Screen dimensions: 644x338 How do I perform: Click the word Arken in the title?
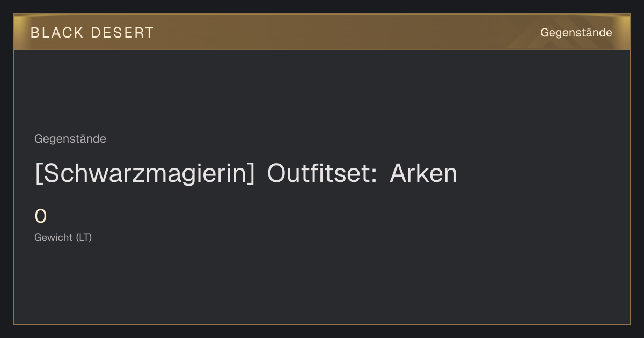(423, 173)
